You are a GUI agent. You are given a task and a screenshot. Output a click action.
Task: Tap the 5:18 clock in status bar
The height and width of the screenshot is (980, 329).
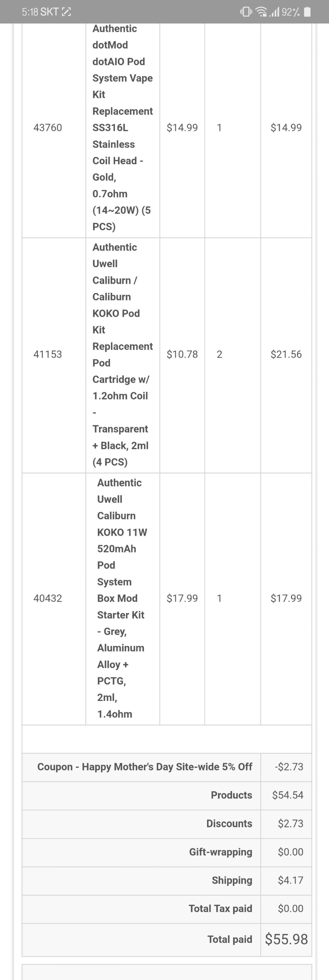pyautogui.click(x=30, y=12)
